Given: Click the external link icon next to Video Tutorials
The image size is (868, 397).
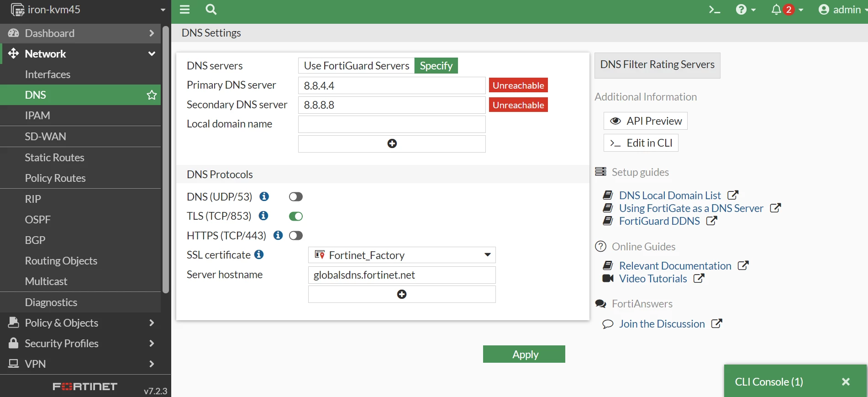Looking at the screenshot, I should pyautogui.click(x=699, y=278).
